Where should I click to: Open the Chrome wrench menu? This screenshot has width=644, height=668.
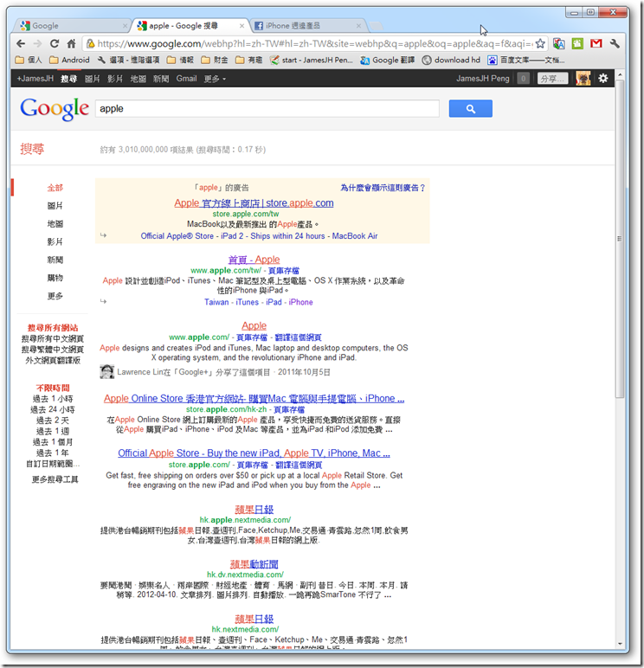[x=615, y=43]
